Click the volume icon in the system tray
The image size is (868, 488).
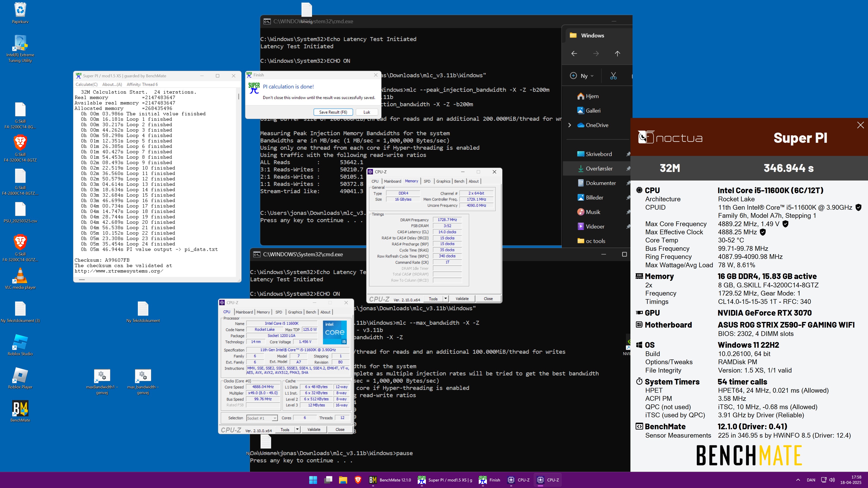[832, 480]
